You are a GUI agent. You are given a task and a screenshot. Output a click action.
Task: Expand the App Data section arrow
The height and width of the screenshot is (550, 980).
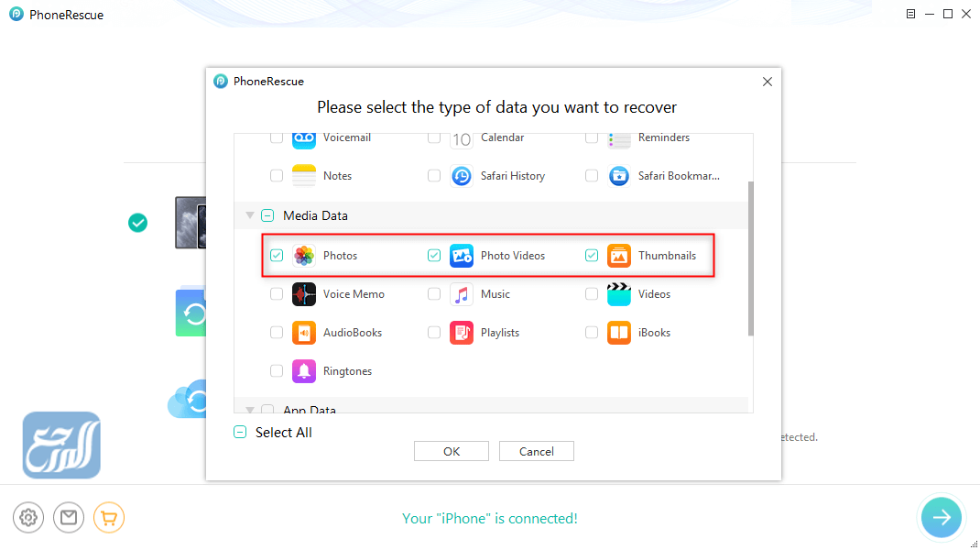coord(249,410)
